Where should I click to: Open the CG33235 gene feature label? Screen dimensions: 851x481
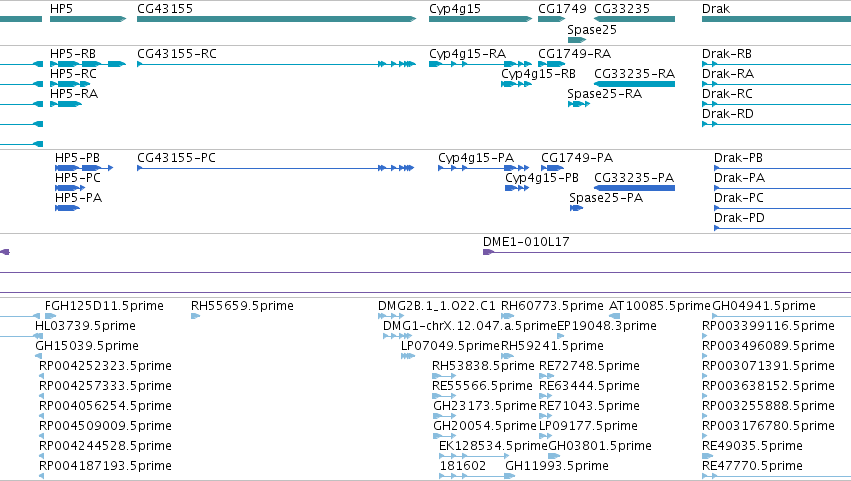tap(622, 9)
